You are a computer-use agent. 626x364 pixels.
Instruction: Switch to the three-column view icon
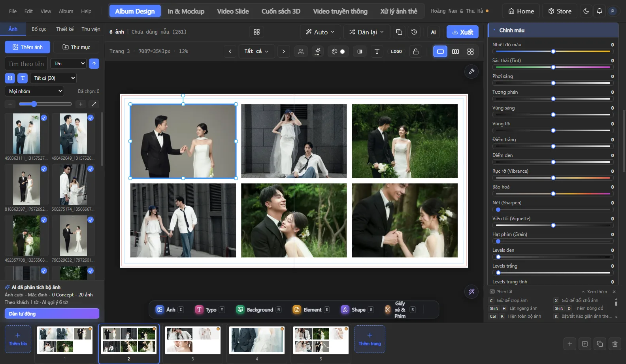pos(455,51)
